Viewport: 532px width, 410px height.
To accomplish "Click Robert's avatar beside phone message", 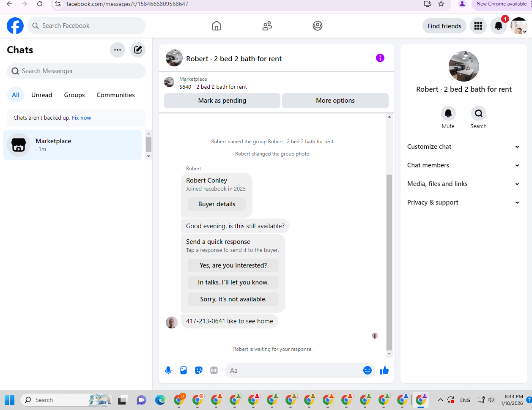I will [x=172, y=323].
